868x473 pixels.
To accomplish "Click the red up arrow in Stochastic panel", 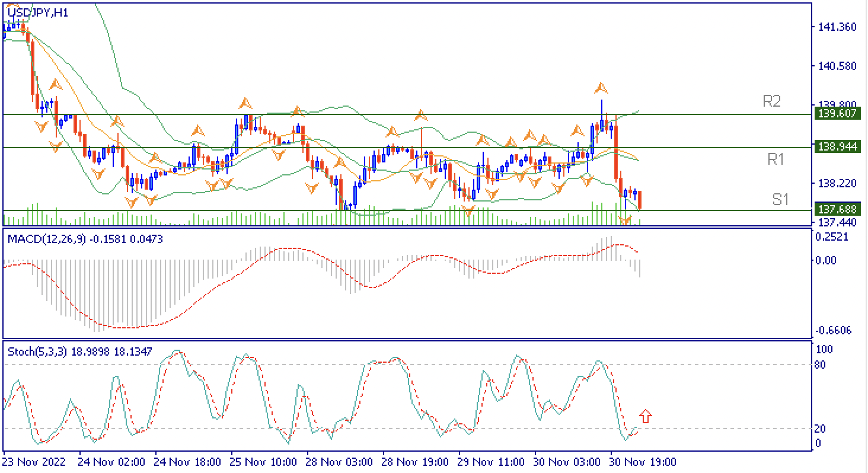I will click(646, 416).
